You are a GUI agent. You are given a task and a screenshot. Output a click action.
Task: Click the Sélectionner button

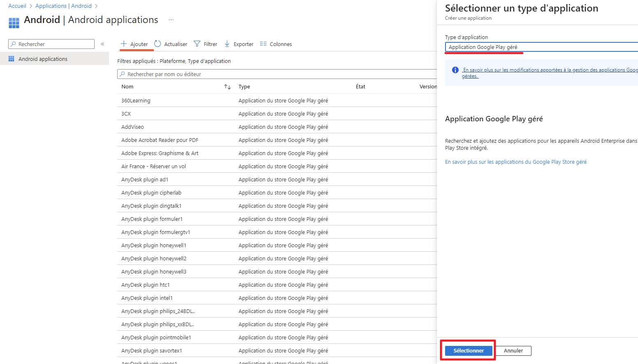pyautogui.click(x=469, y=351)
